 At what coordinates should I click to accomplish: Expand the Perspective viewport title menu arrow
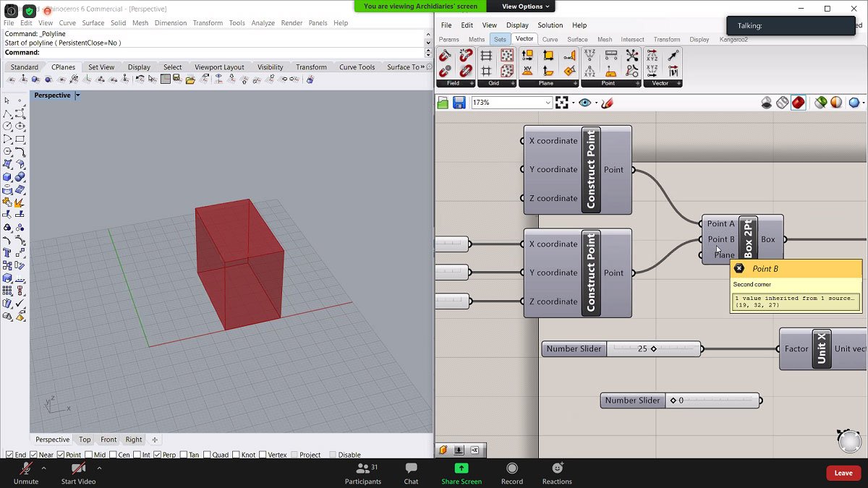pyautogui.click(x=78, y=95)
